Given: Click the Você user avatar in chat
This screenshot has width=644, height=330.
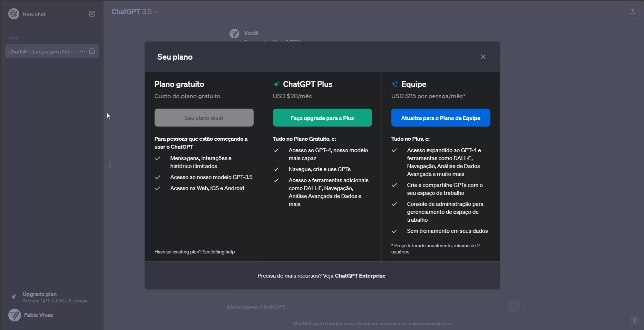Looking at the screenshot, I should tap(234, 33).
